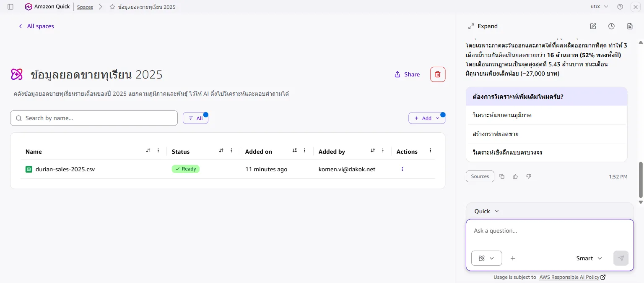The image size is (644, 283).
Task: Toggle the left sidebar panel icon
Action: 10,7
